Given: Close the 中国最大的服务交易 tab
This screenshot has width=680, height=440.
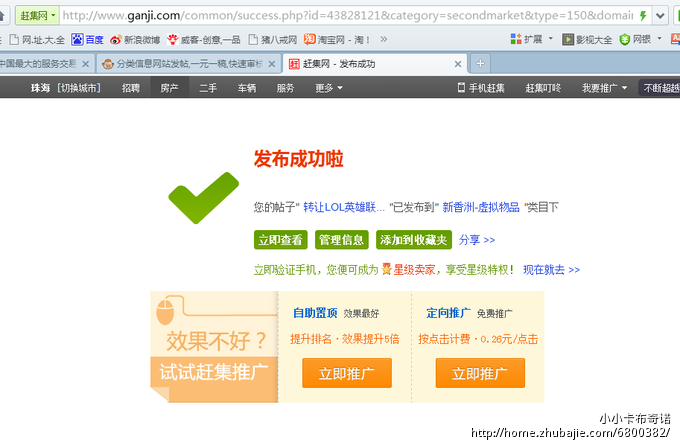Looking at the screenshot, I should pos(85,64).
